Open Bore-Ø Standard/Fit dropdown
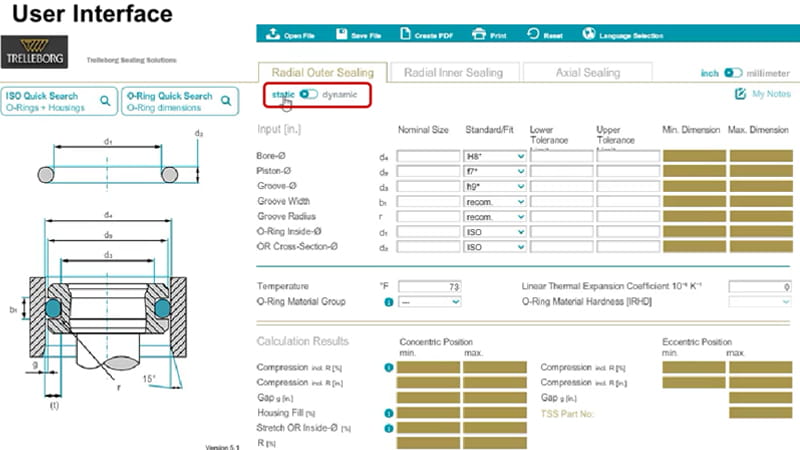Screen dimensions: 800x450 pyautogui.click(x=495, y=157)
